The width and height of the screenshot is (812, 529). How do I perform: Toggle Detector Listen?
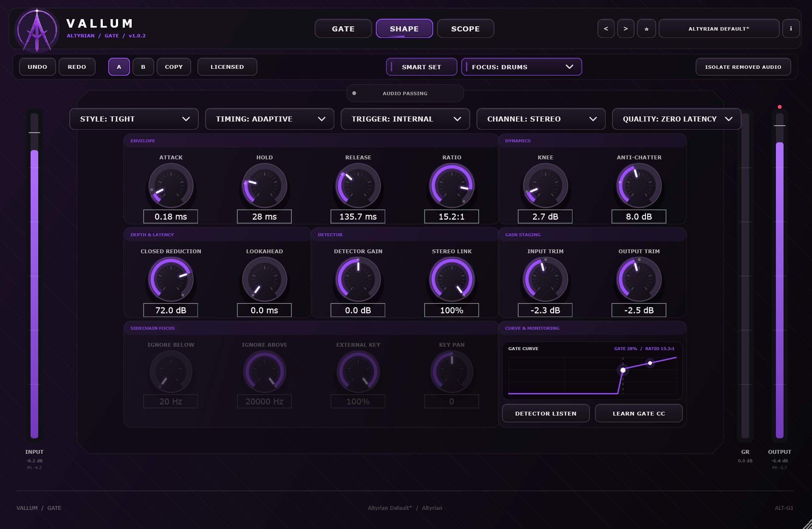click(x=546, y=413)
